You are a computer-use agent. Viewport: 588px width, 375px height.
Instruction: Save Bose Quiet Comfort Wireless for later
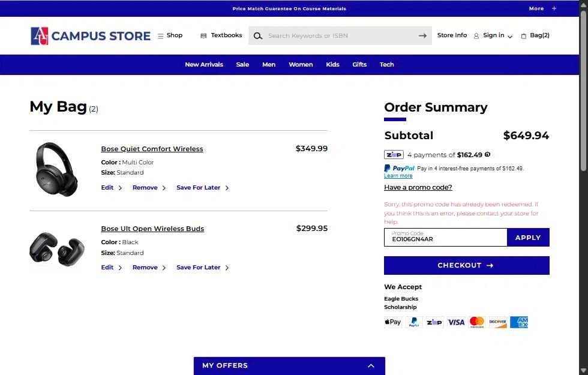click(x=203, y=187)
